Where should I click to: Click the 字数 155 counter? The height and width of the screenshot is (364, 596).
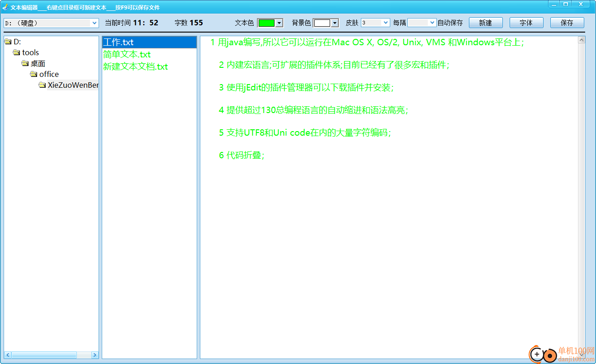(x=189, y=23)
